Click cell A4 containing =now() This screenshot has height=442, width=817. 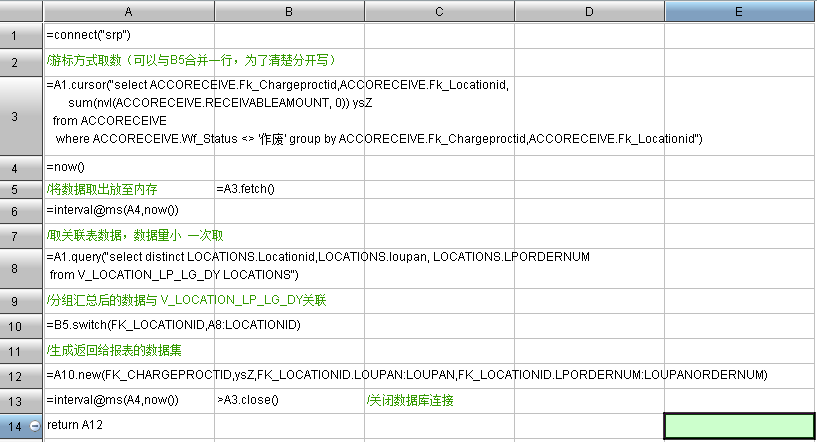pyautogui.click(x=129, y=168)
